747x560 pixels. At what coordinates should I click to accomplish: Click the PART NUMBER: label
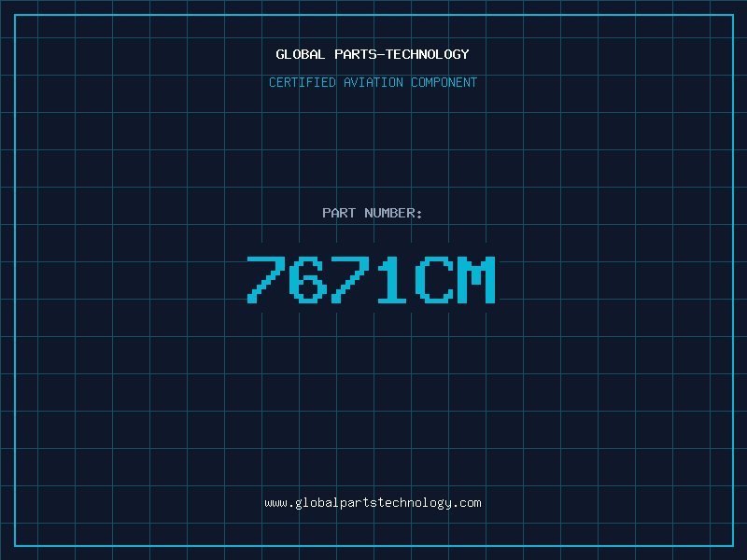pos(373,213)
